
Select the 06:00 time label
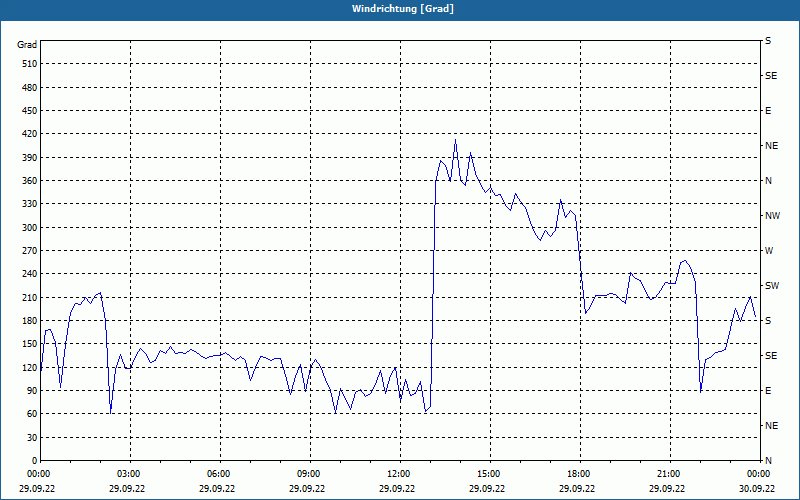[x=217, y=474]
